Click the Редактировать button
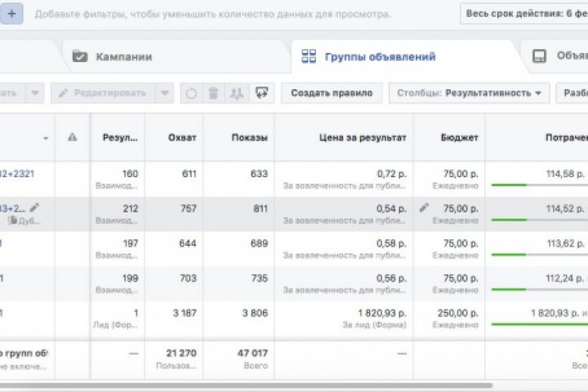Image resolution: width=588 pixels, height=392 pixels. (103, 93)
